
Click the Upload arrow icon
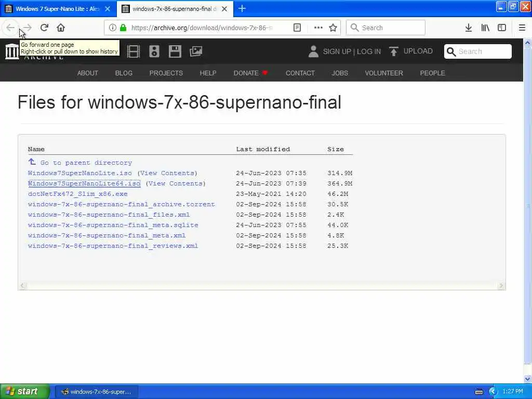[394, 51]
